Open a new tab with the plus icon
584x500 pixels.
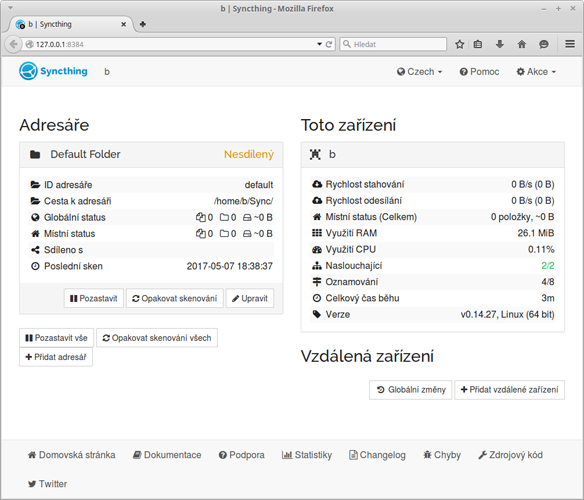point(143,24)
